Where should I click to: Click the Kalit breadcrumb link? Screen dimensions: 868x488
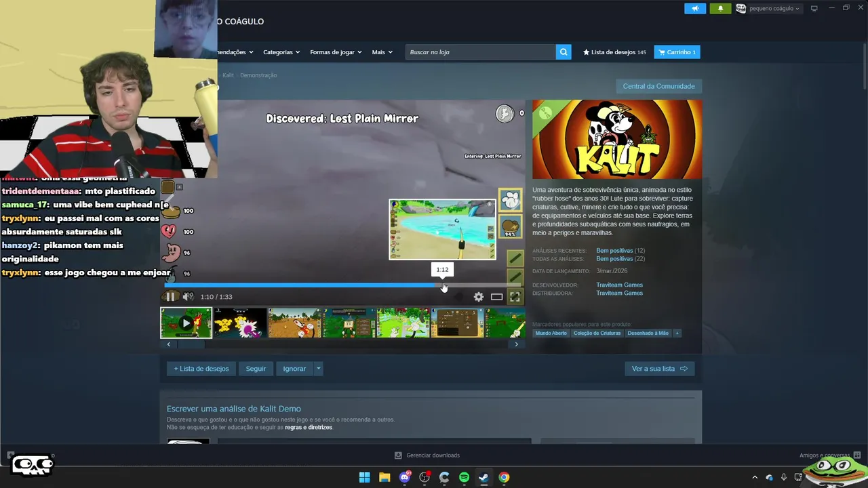tap(228, 75)
